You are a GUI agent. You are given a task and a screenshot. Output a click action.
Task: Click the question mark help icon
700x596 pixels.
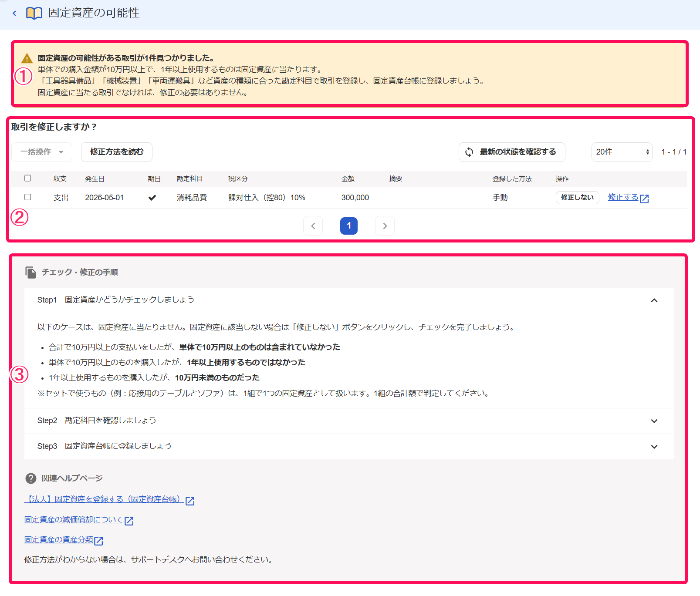point(31,478)
